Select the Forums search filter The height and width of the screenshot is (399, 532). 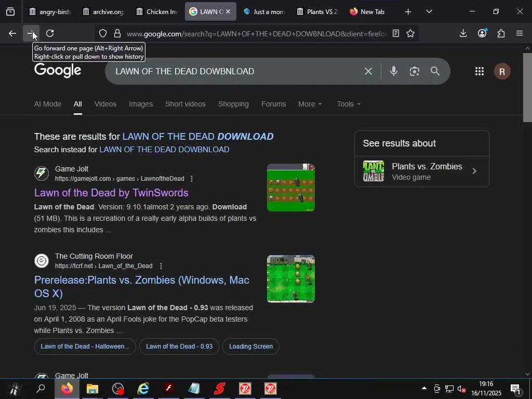point(273,104)
